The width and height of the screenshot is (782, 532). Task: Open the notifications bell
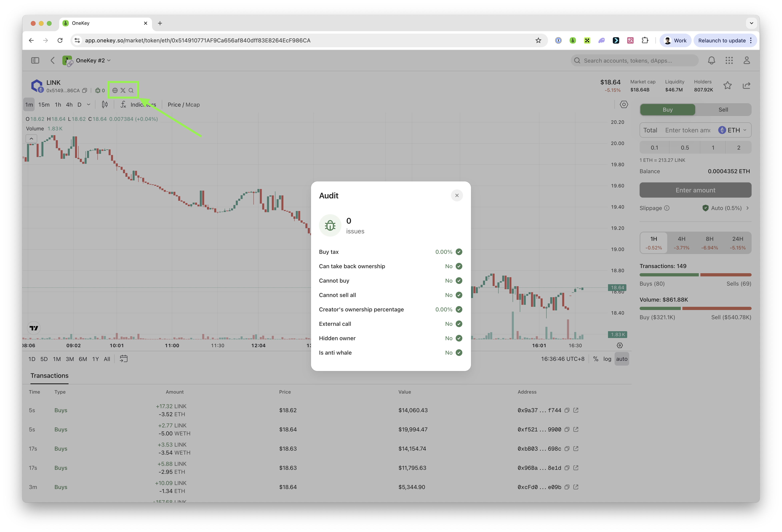711,60
